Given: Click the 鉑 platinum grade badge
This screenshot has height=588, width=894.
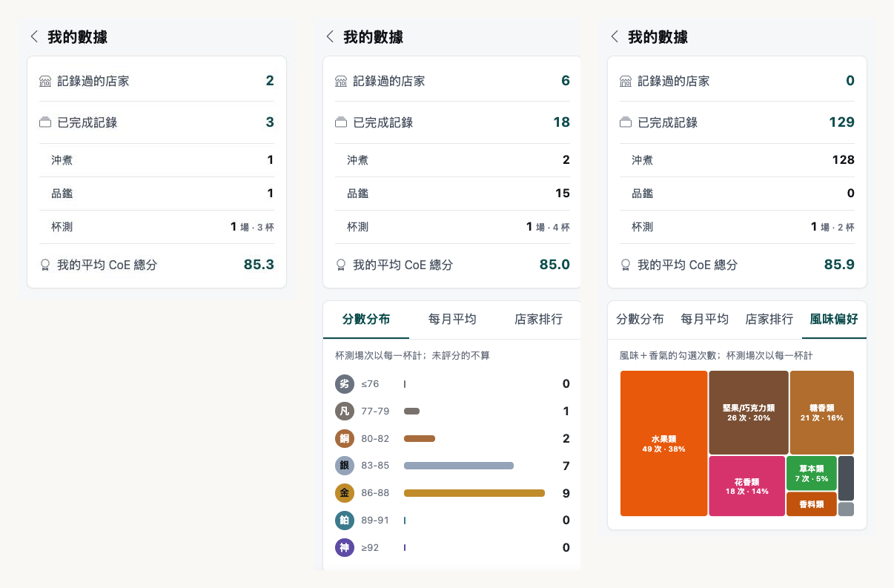Looking at the screenshot, I should (345, 521).
